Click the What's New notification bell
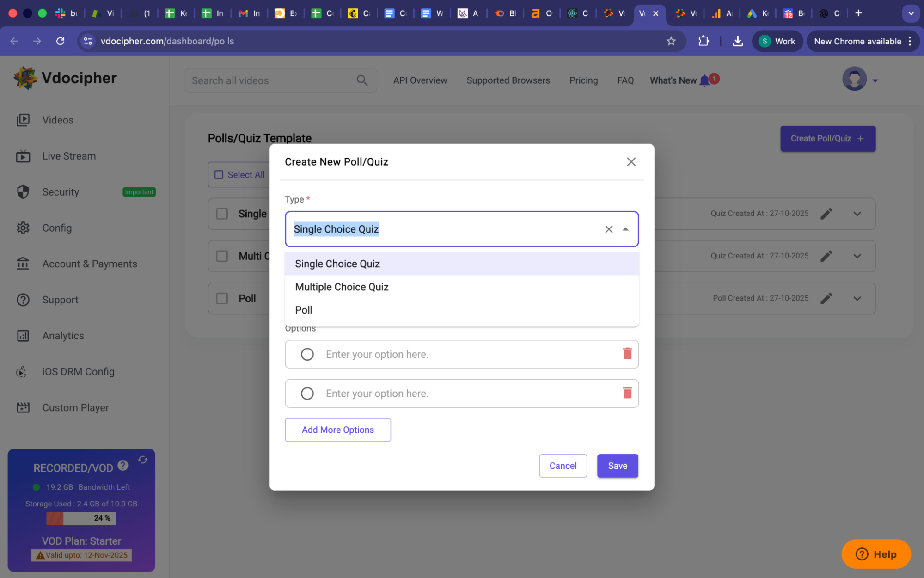The height and width of the screenshot is (578, 924). click(x=704, y=80)
